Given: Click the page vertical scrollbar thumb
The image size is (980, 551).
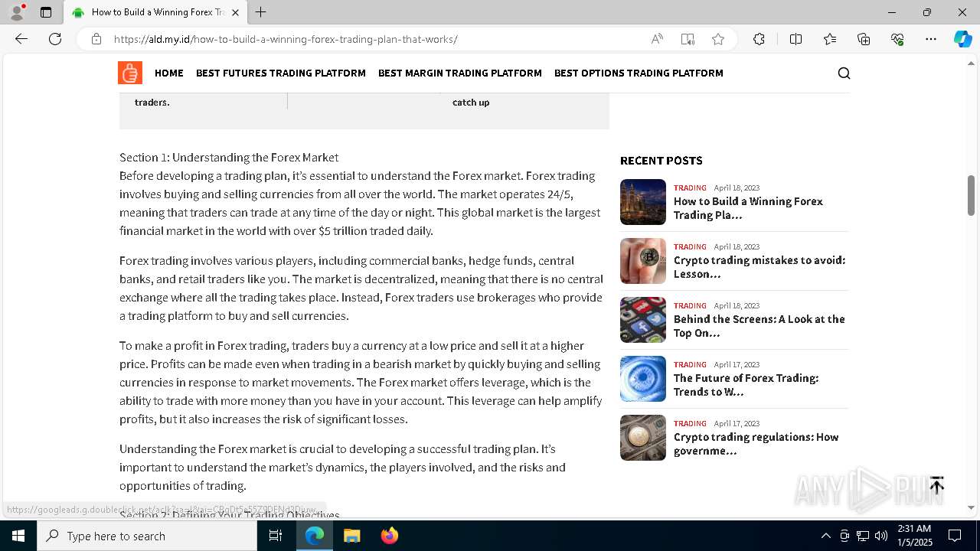Looking at the screenshot, I should (x=972, y=195).
